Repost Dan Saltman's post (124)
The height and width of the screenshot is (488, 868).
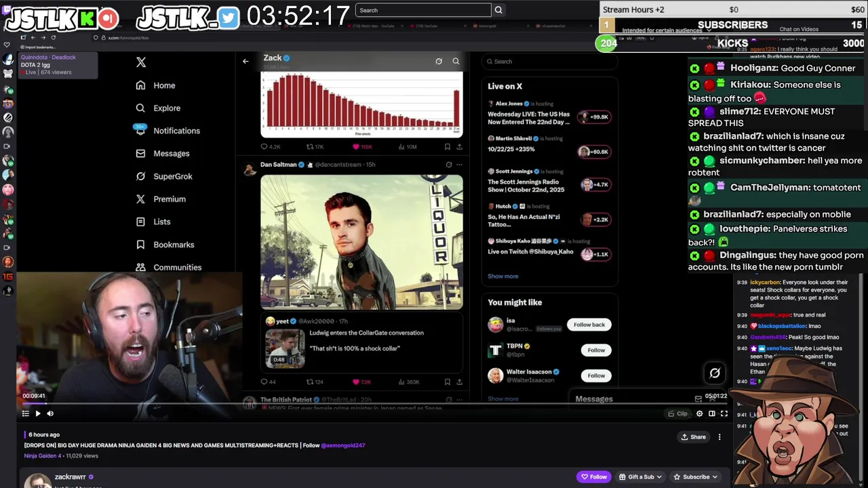click(x=315, y=382)
